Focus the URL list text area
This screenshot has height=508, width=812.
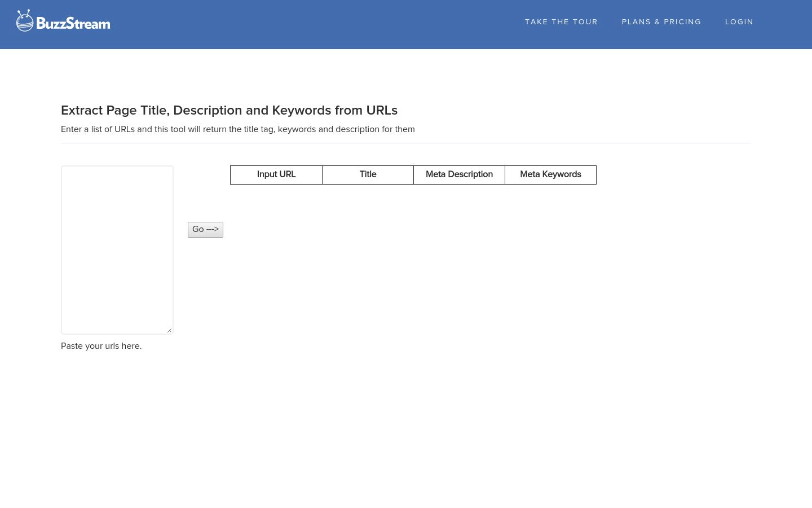click(117, 249)
